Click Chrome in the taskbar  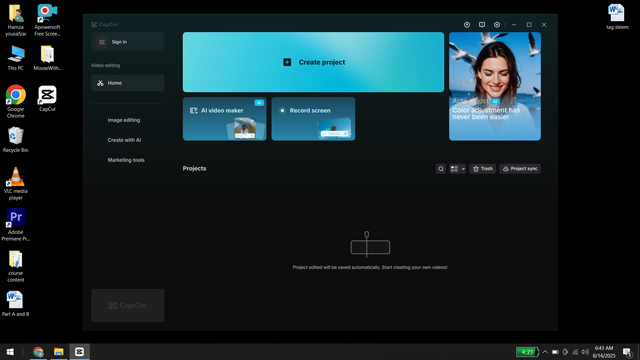pyautogui.click(x=38, y=351)
